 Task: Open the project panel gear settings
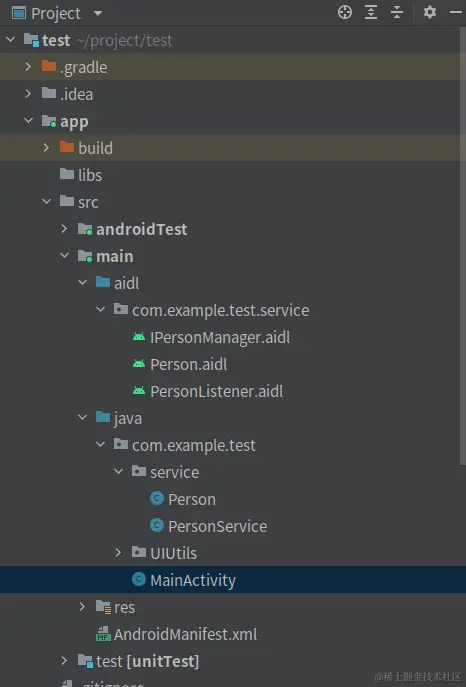coord(430,12)
